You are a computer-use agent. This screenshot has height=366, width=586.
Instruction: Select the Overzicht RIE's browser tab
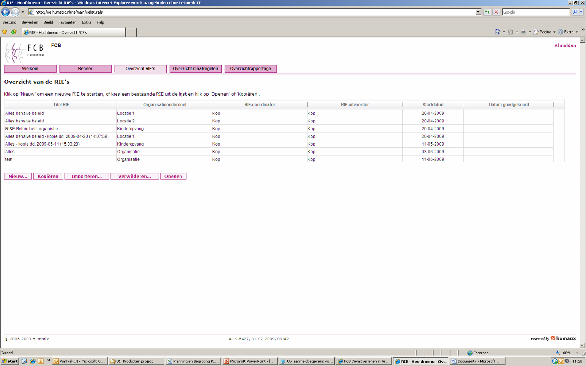point(74,32)
